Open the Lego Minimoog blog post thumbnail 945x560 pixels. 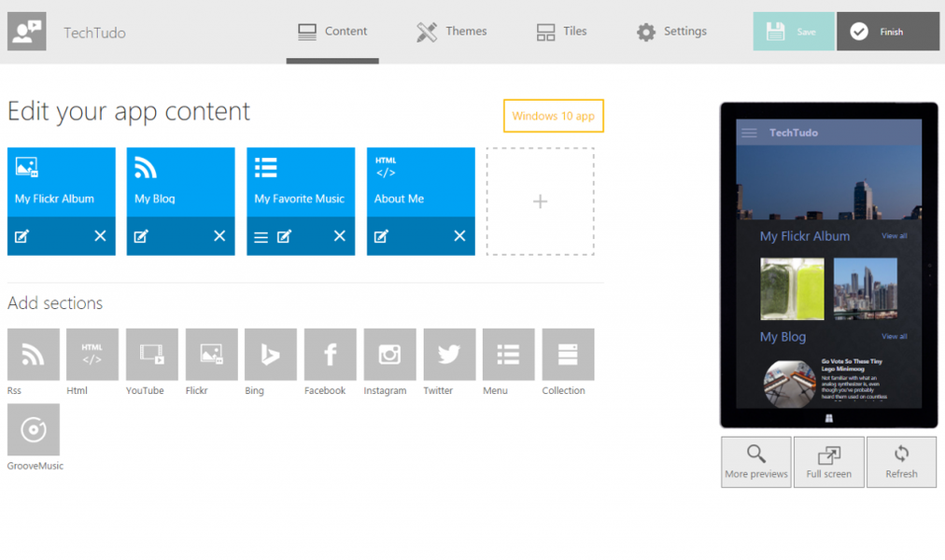click(789, 385)
